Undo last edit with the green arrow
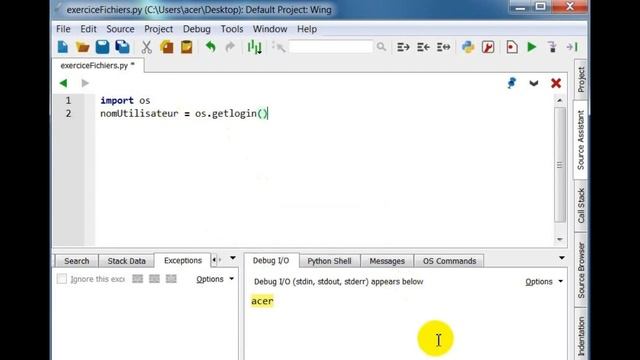The width and height of the screenshot is (640, 360). coord(211,47)
